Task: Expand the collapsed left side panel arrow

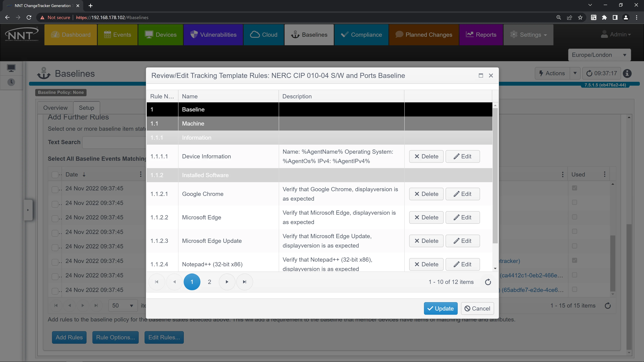Action: [x=28, y=210]
